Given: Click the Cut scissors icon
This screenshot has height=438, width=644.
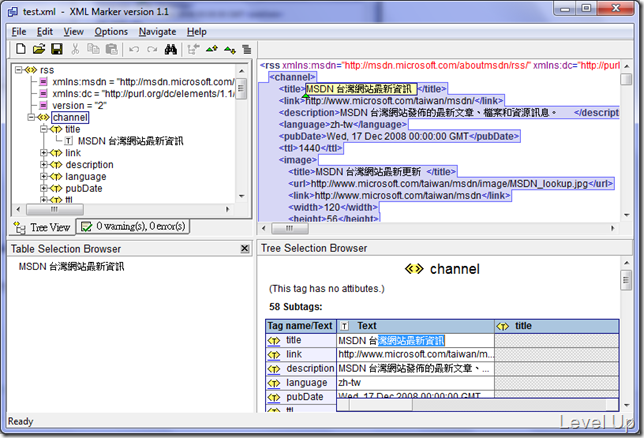Looking at the screenshot, I should (75, 49).
